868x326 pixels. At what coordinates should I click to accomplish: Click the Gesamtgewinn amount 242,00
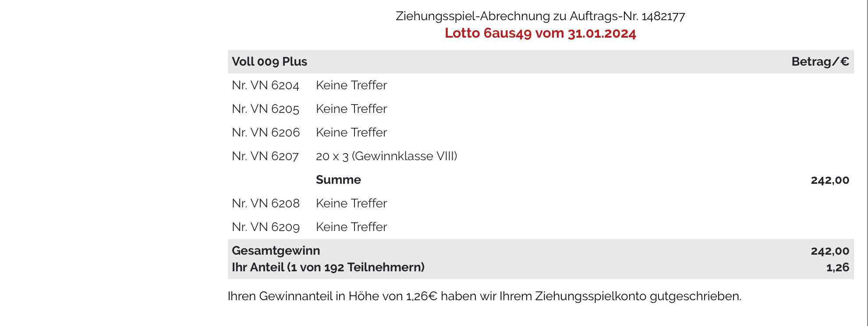point(830,251)
